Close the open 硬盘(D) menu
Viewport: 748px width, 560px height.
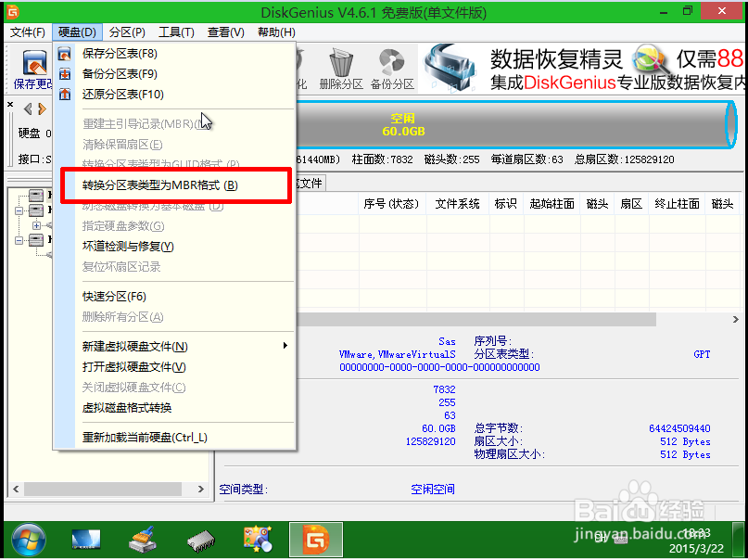tap(77, 32)
